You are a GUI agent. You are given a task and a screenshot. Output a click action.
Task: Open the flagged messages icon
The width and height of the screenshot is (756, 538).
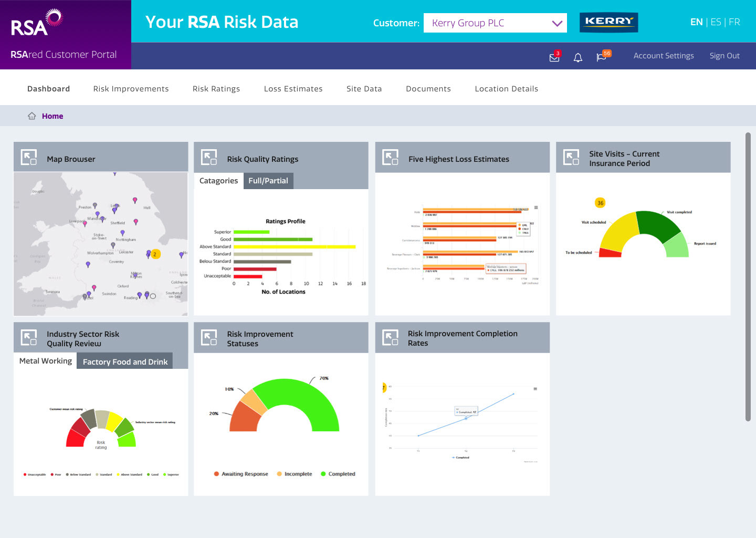click(x=602, y=57)
